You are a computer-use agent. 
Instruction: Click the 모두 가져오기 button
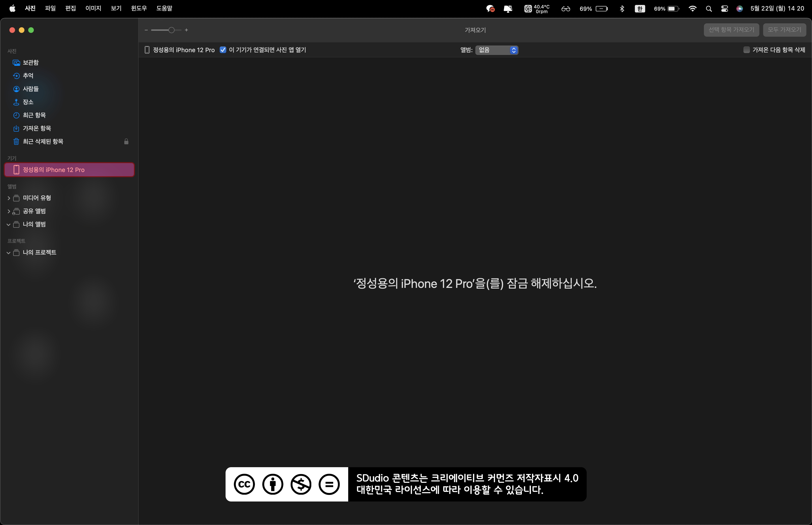point(784,30)
